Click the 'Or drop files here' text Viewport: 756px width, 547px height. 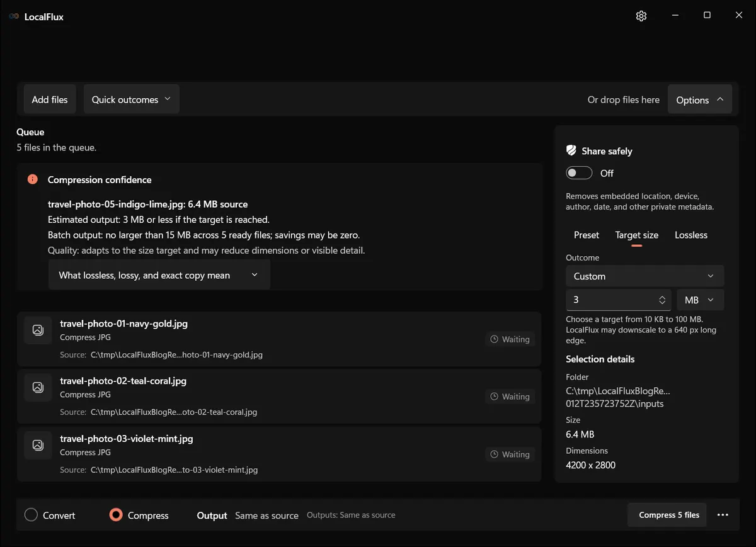pyautogui.click(x=624, y=99)
